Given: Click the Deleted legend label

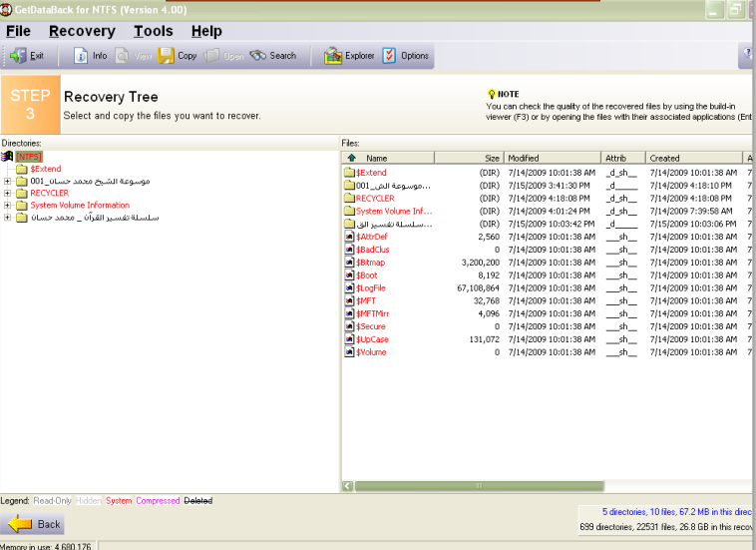Looking at the screenshot, I should tap(198, 501).
